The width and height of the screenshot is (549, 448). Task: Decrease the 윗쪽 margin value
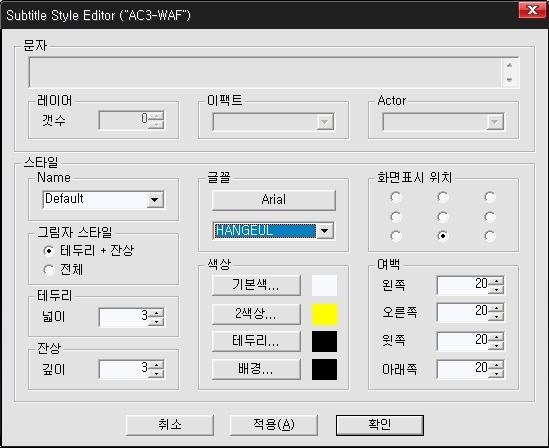point(496,345)
